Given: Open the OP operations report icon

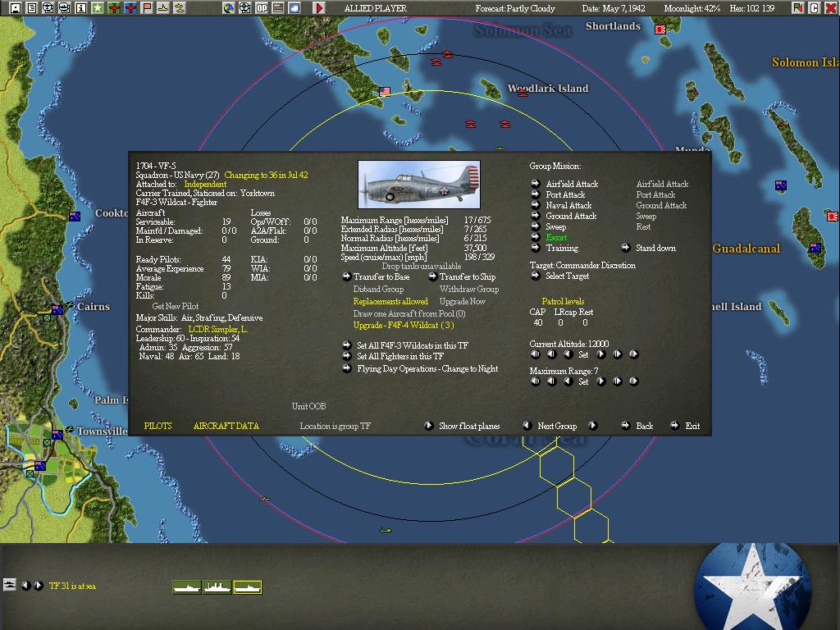Looking at the screenshot, I should pos(262,8).
